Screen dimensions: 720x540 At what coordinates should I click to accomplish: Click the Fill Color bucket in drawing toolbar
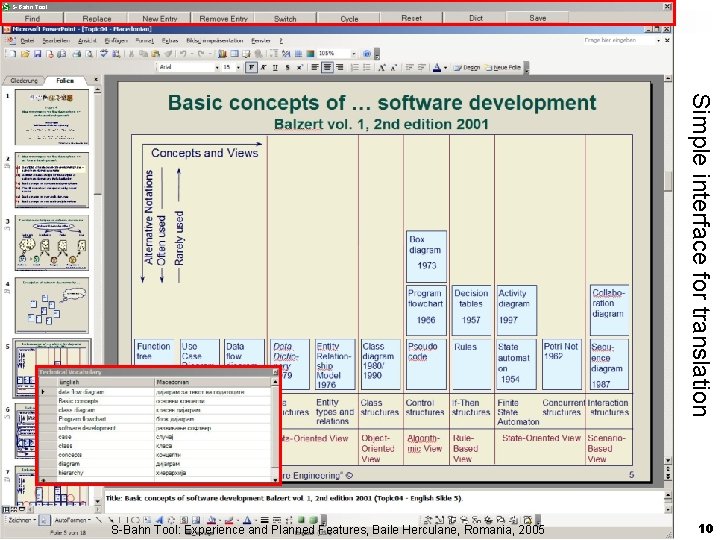(212, 520)
